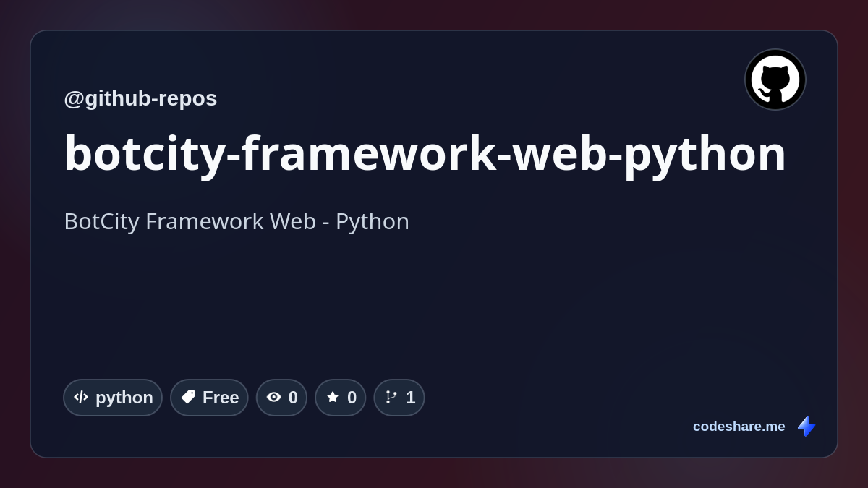Viewport: 868px width, 488px height.
Task: Select the description BotCity Framework Web - Python
Action: point(237,221)
